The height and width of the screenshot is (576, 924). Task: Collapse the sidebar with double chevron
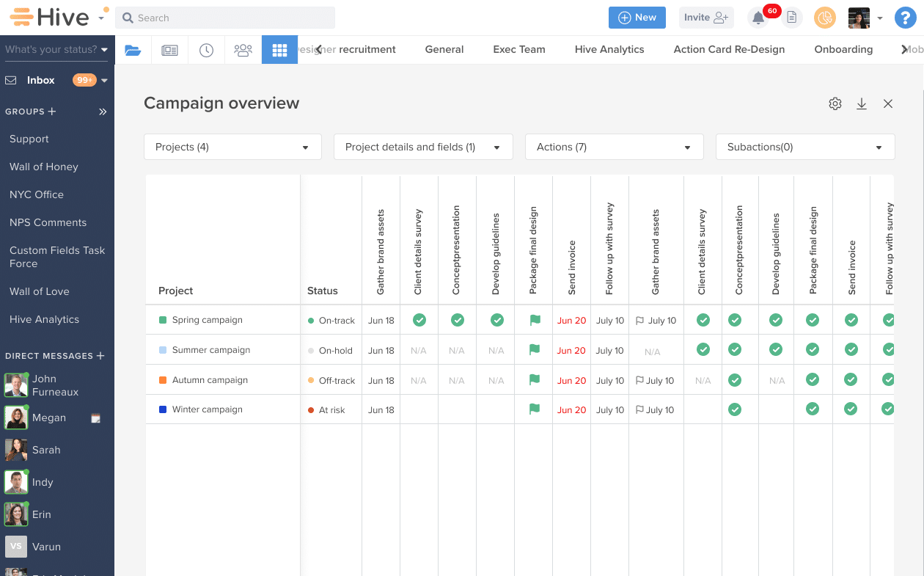[x=103, y=112]
